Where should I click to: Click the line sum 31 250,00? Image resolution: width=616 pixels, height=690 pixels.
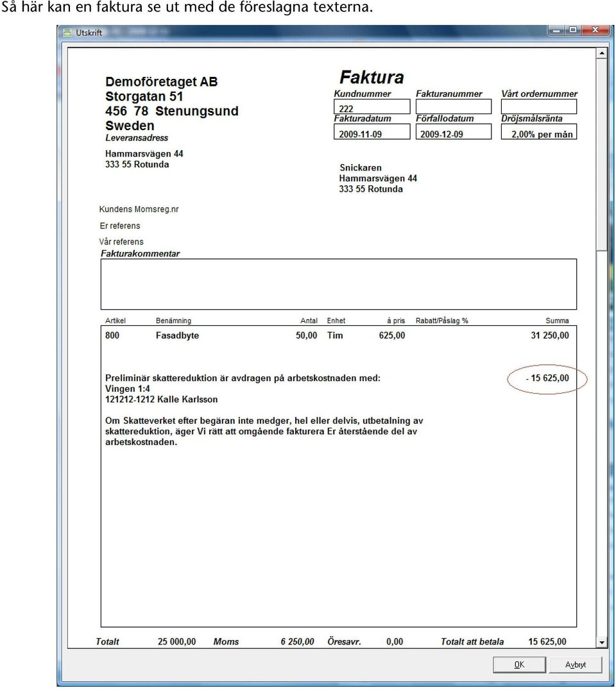550,335
